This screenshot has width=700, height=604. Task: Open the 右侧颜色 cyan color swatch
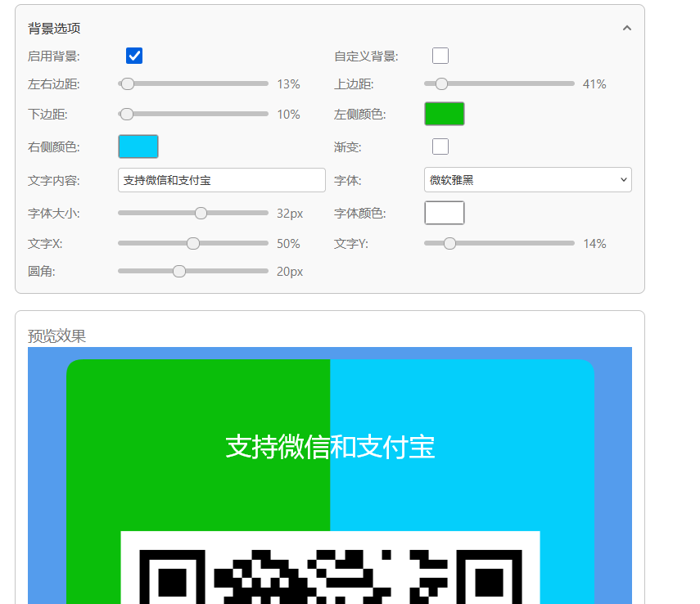coord(138,146)
